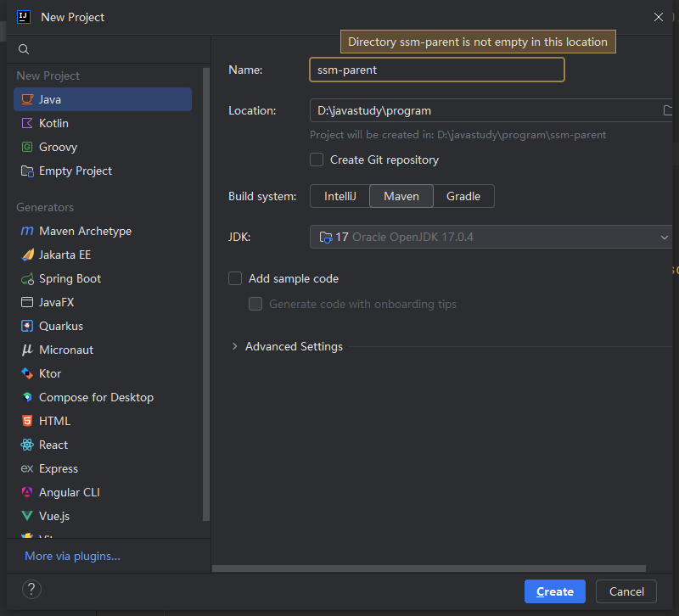Click the 'Project will be created in' hint
The height and width of the screenshot is (616, 679).
[x=457, y=135]
